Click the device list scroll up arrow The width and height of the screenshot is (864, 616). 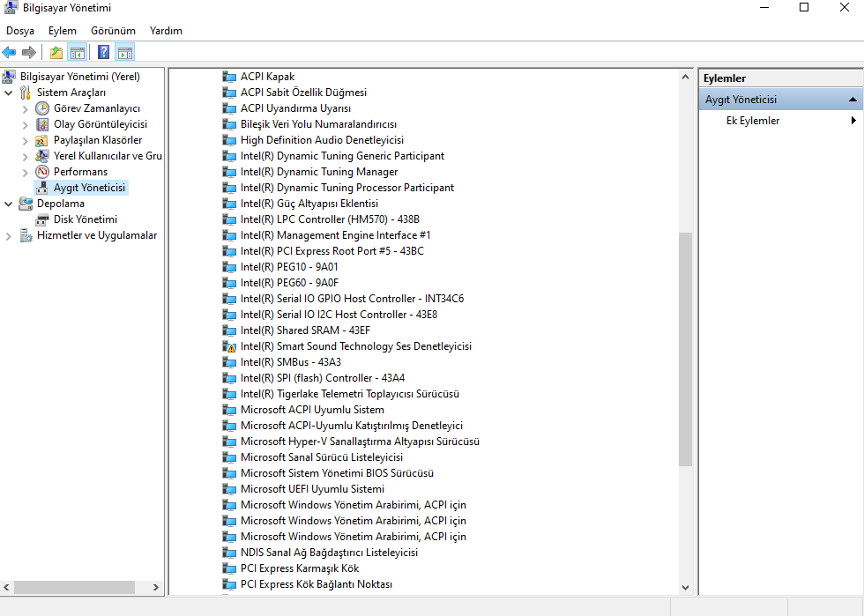(685, 77)
